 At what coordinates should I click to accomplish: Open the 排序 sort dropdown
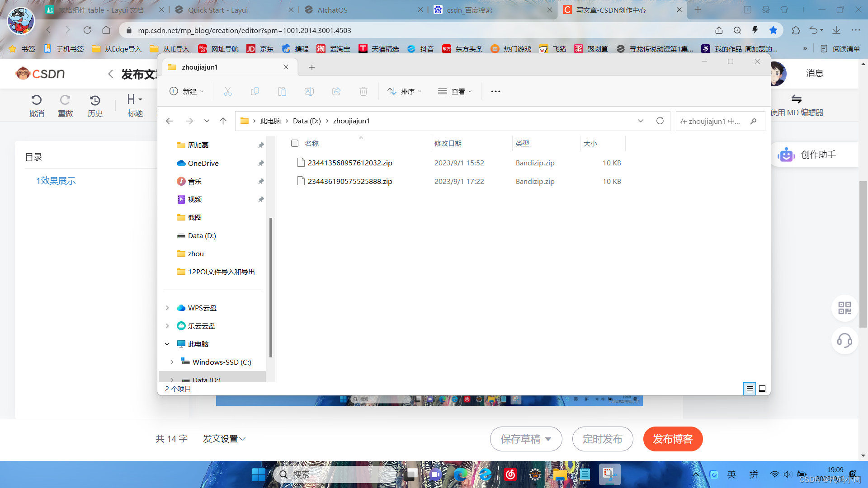(x=405, y=91)
